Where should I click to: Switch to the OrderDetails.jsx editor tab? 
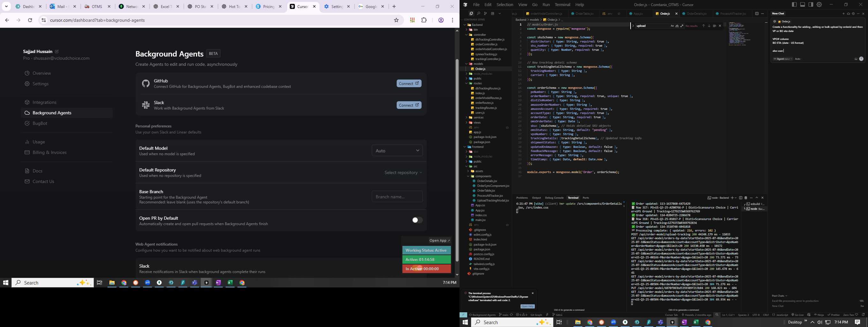[697, 14]
